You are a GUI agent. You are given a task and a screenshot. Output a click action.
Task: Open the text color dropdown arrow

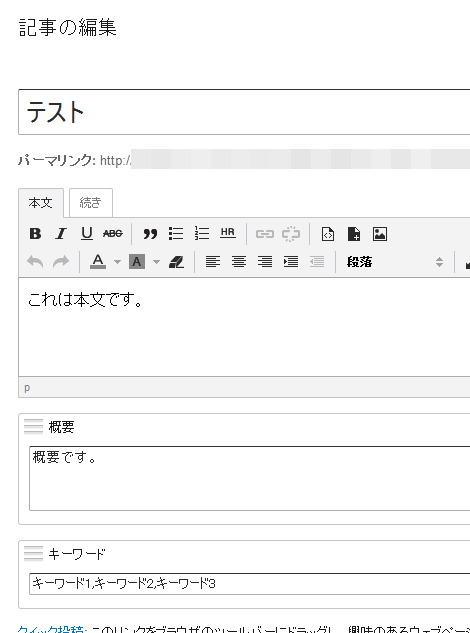(117, 262)
